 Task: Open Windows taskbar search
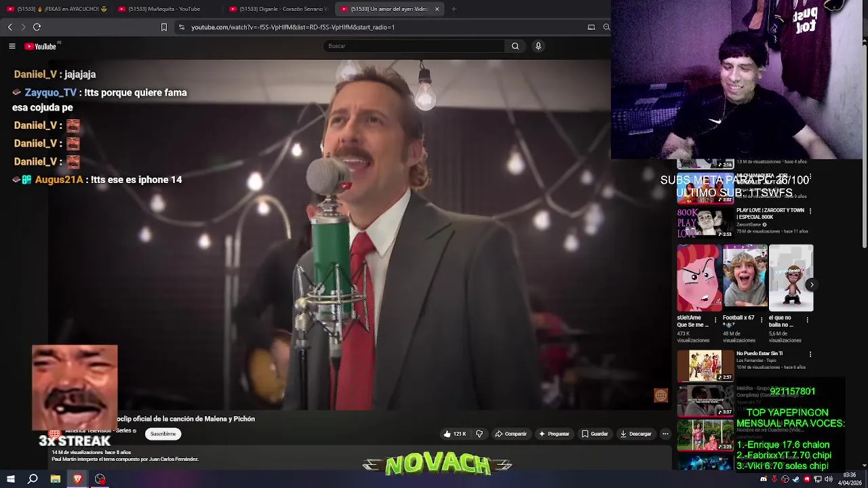pyautogui.click(x=33, y=479)
